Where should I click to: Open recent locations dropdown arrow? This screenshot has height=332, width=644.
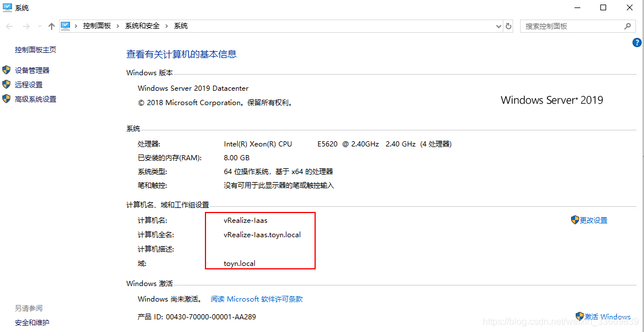tap(40, 26)
